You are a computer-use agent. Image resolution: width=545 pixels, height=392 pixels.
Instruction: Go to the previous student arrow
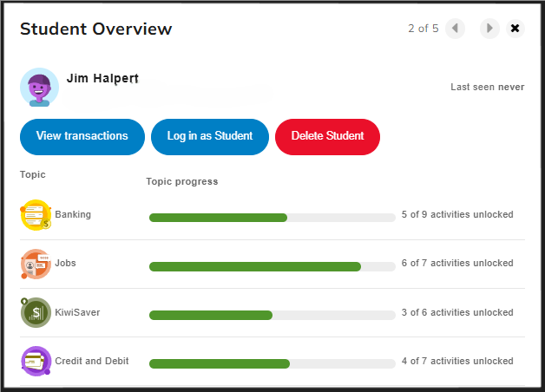(x=456, y=29)
